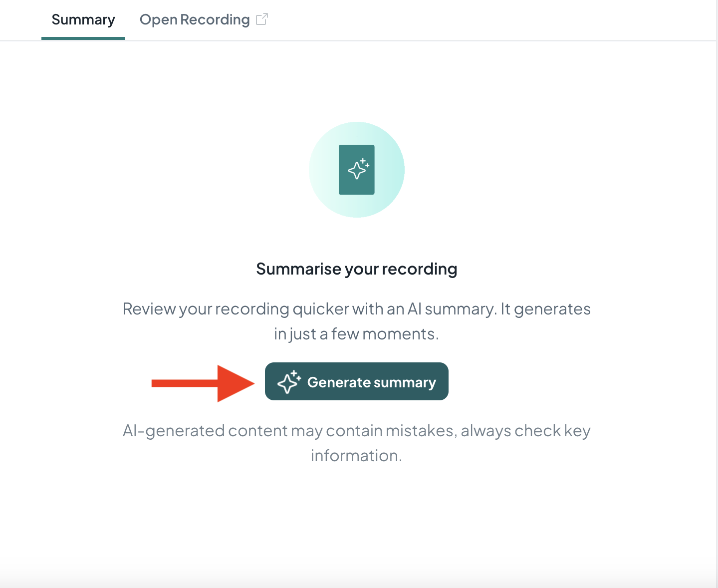Click the 'Review your recording quicker' description text
Viewport: 718px width, 588px height.
[356, 321]
